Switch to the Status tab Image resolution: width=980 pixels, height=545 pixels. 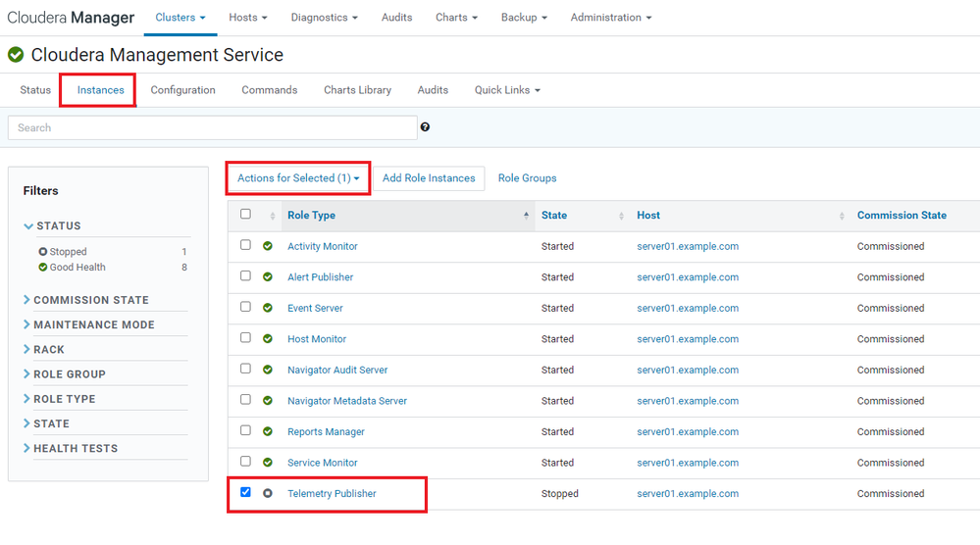tap(35, 90)
